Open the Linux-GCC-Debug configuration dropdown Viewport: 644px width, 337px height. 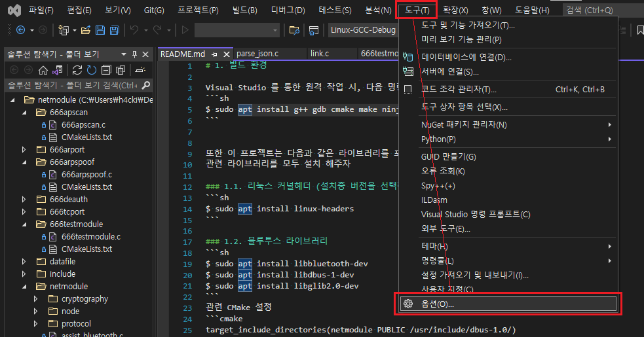pyautogui.click(x=363, y=30)
